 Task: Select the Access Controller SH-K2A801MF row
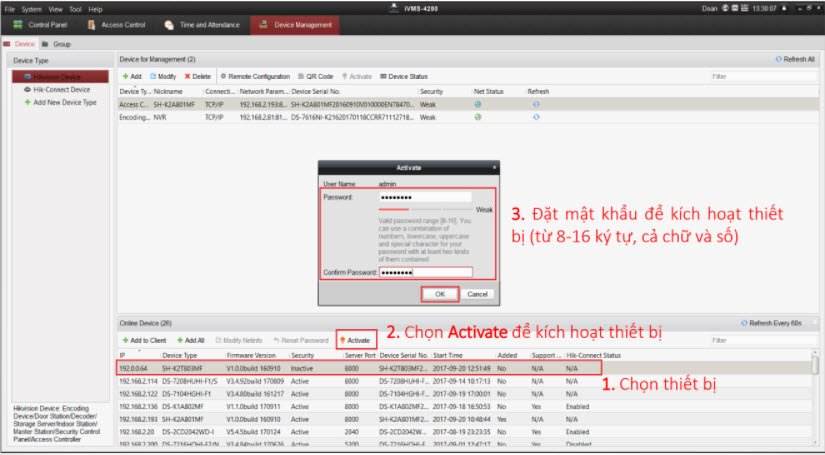pos(467,105)
